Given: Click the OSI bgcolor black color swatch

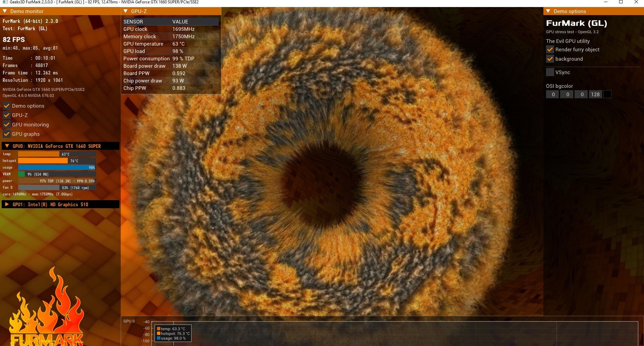Looking at the screenshot, I should pos(607,95).
